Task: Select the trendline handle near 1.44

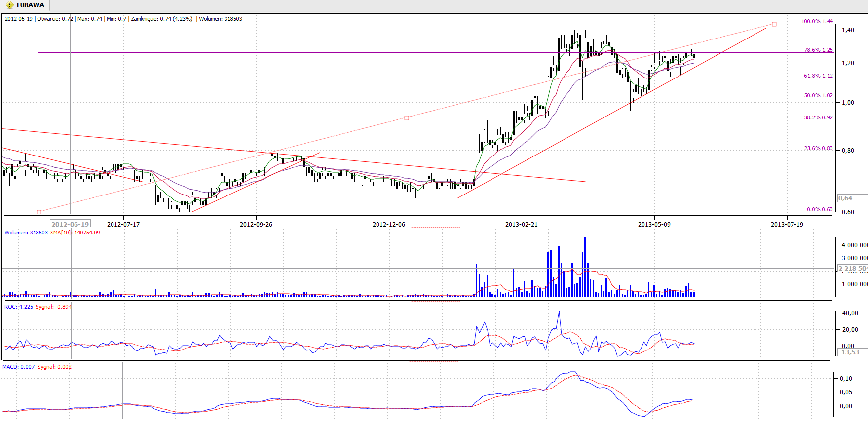Action: tap(774, 24)
